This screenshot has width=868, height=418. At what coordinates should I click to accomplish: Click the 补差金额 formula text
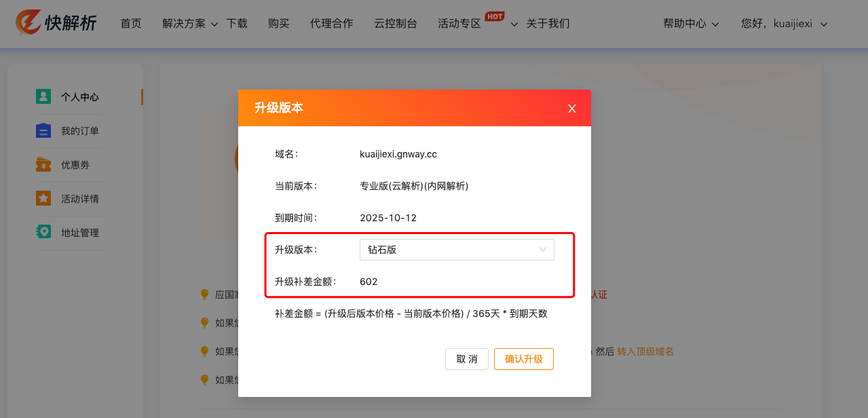point(411,313)
